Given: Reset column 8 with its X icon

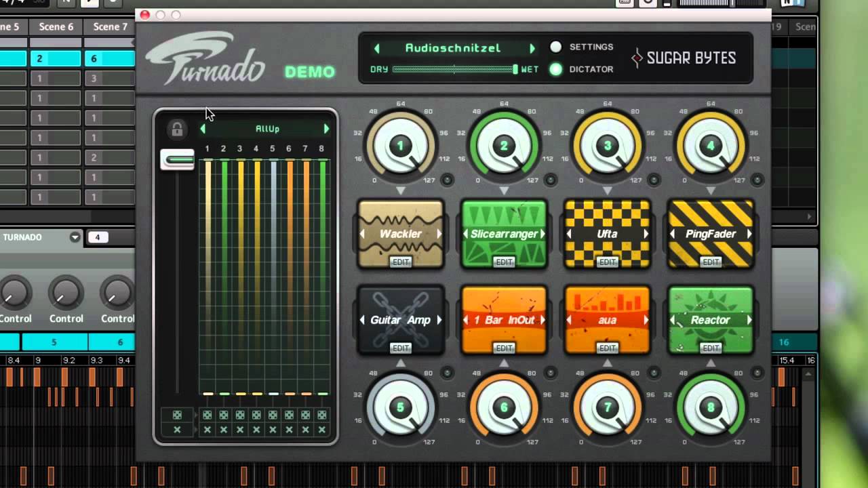Looking at the screenshot, I should 322,430.
